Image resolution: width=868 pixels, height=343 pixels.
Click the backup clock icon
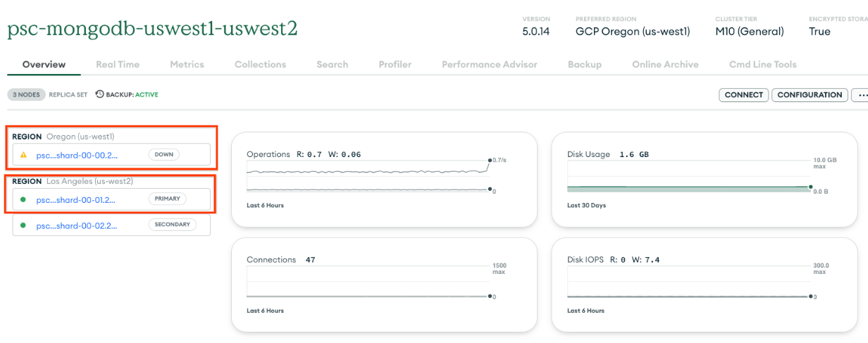tap(99, 94)
